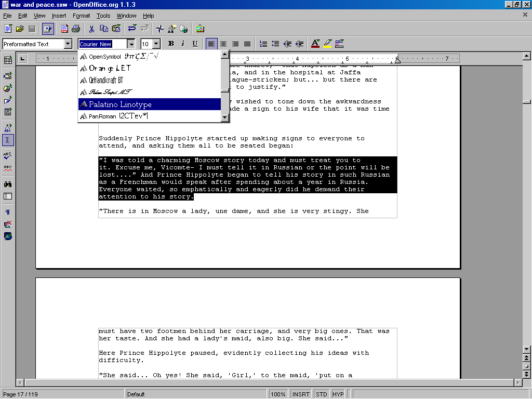Viewport: 532px width, 399px height.
Task: Click INSRT mode in status bar
Action: point(301,394)
